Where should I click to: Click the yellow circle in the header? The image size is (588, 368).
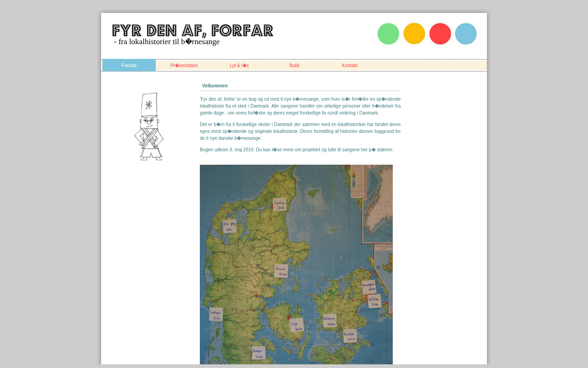[414, 34]
